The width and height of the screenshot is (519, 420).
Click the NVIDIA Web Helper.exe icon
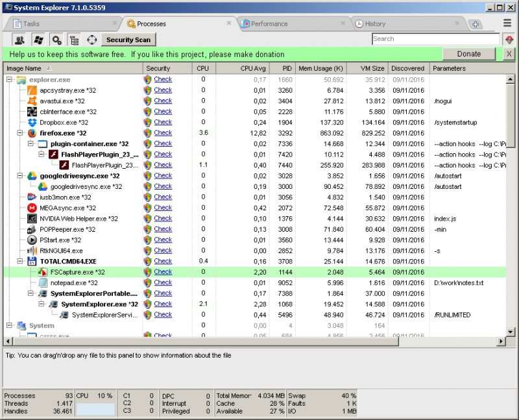[32, 219]
